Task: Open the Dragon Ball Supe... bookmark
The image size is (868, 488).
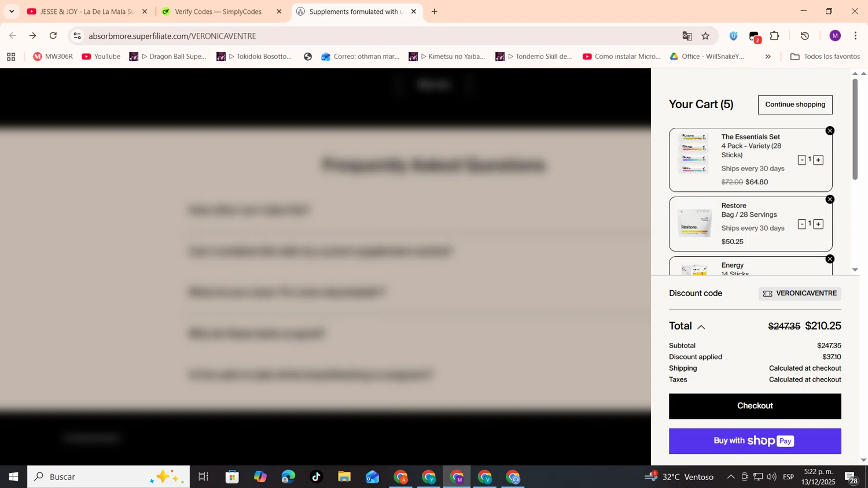Action: coord(168,57)
